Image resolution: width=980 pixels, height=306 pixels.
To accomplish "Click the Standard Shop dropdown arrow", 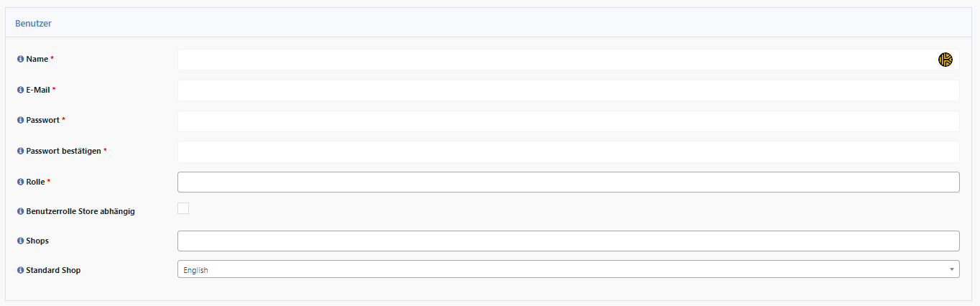I will 952,269.
